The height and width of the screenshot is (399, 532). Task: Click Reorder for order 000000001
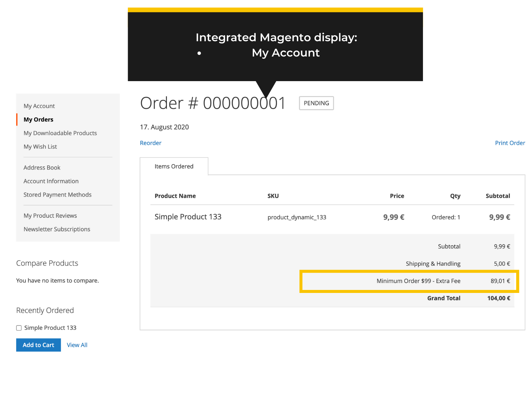click(151, 143)
